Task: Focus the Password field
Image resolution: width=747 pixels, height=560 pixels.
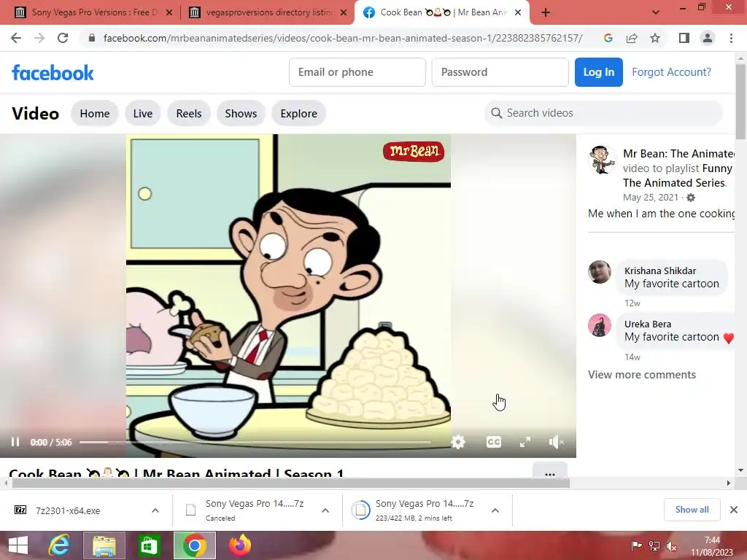Action: coord(500,72)
